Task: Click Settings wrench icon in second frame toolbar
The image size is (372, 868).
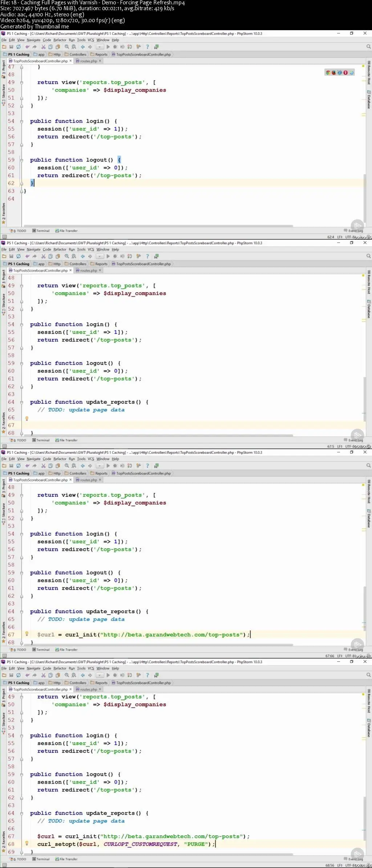Action: click(138, 256)
